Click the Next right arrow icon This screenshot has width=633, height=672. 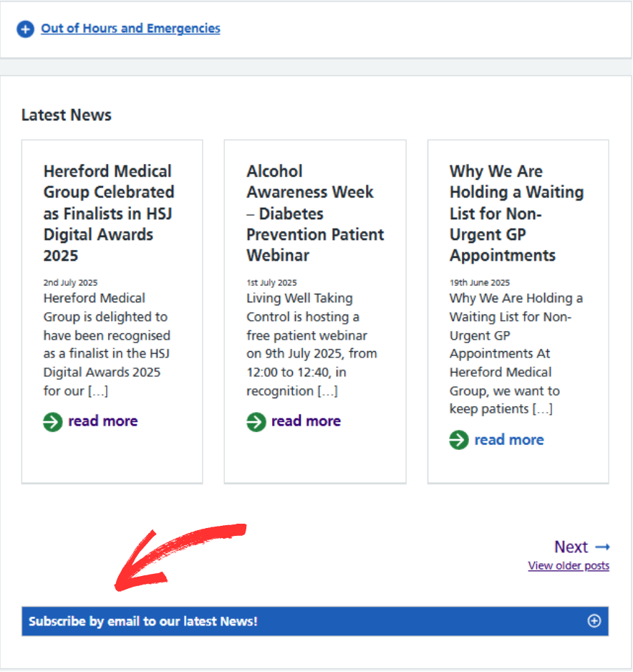click(602, 547)
